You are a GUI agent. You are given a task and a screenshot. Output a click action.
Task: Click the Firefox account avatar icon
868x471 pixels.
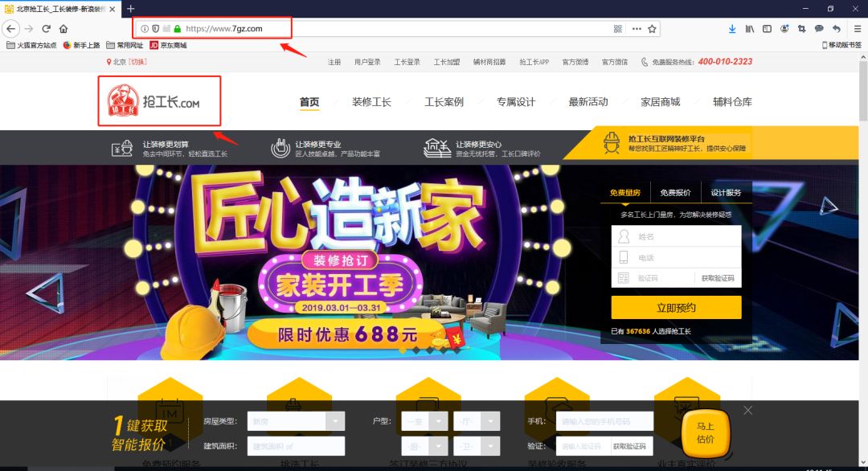785,28
